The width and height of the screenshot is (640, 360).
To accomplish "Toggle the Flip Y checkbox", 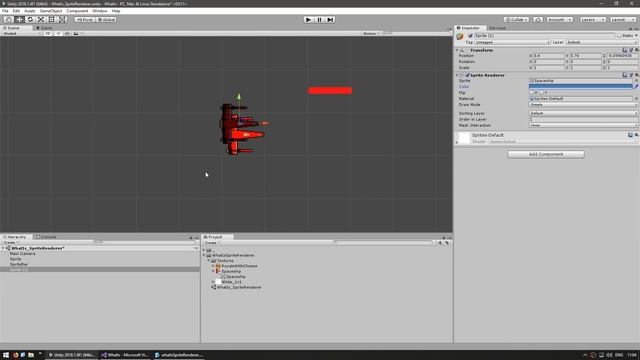I will [542, 93].
